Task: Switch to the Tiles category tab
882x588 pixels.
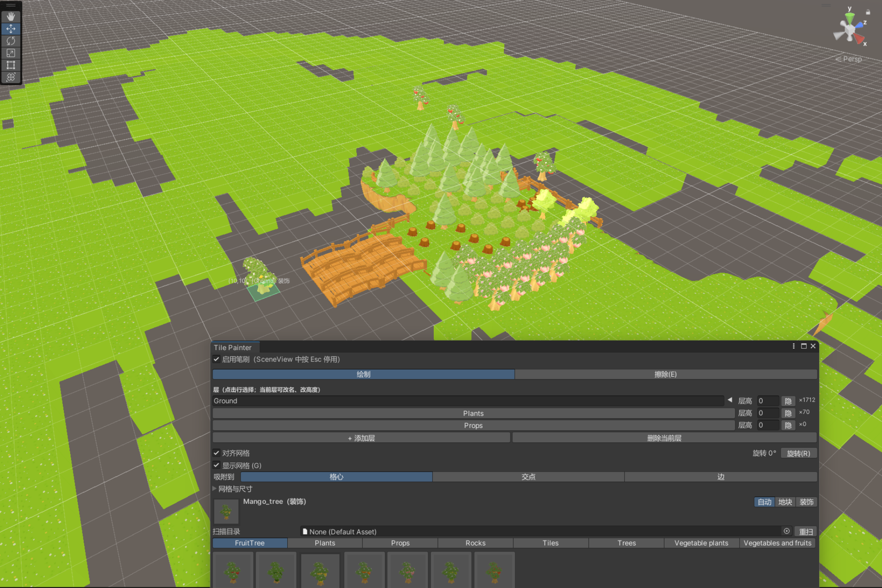Action: click(550, 543)
